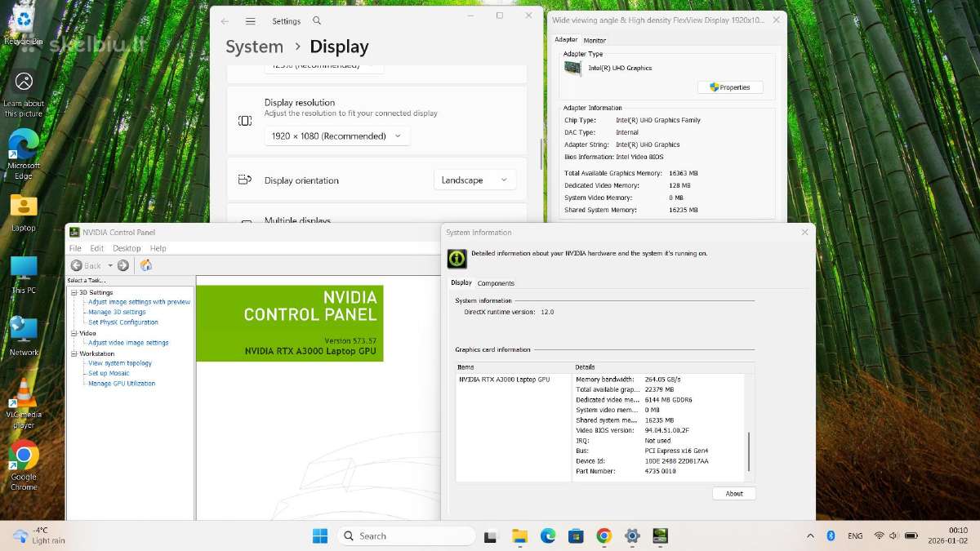This screenshot has height=551, width=980.
Task: Click System breadcrumb in Settings
Action: [x=254, y=47]
